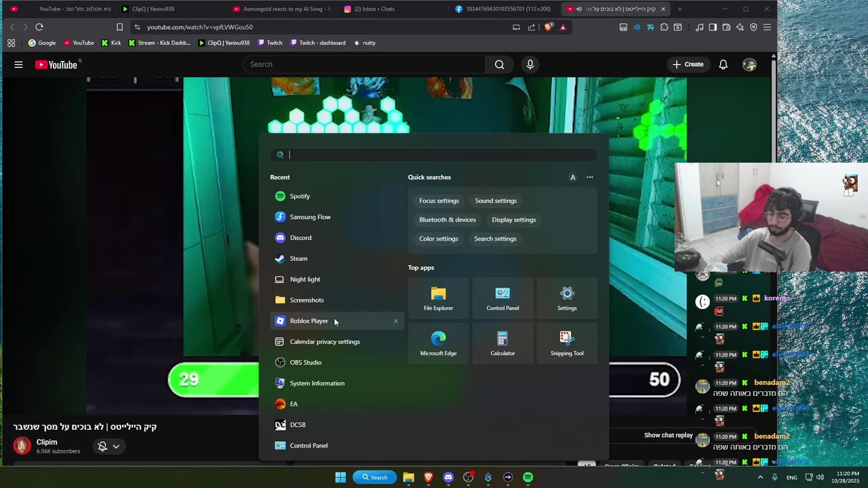Click the taskbar Search button
This screenshot has height=488, width=868.
[x=375, y=477]
